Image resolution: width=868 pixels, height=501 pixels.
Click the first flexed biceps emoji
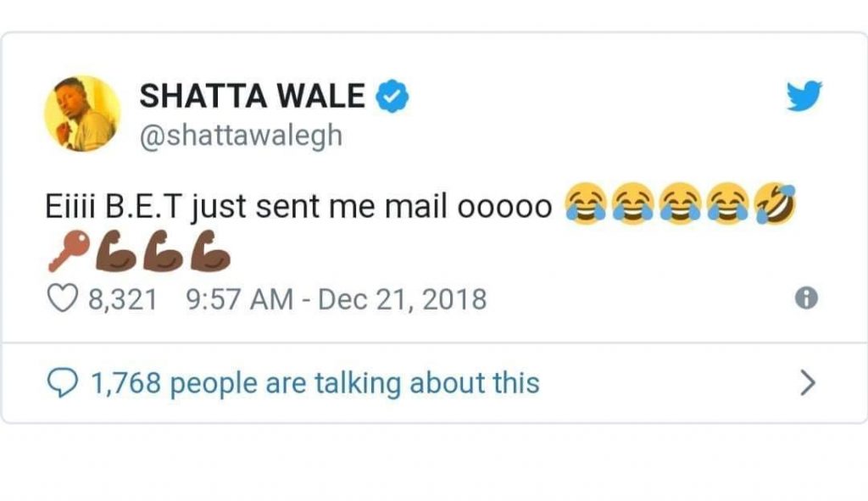pyautogui.click(x=115, y=251)
